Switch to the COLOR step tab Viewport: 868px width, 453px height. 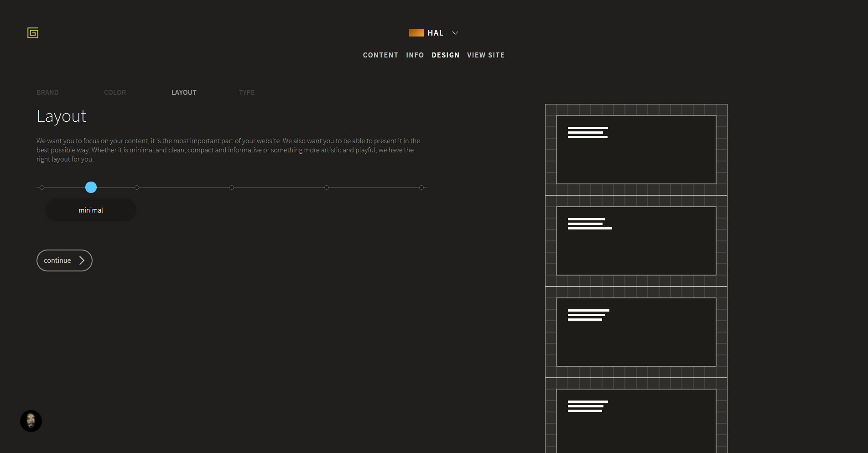click(115, 93)
